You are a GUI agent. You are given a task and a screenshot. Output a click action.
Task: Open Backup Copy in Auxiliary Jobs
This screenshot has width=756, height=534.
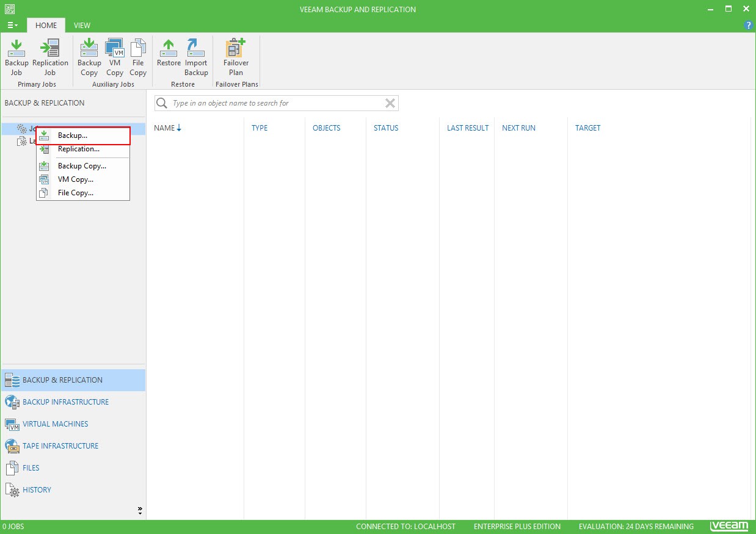[89, 57]
